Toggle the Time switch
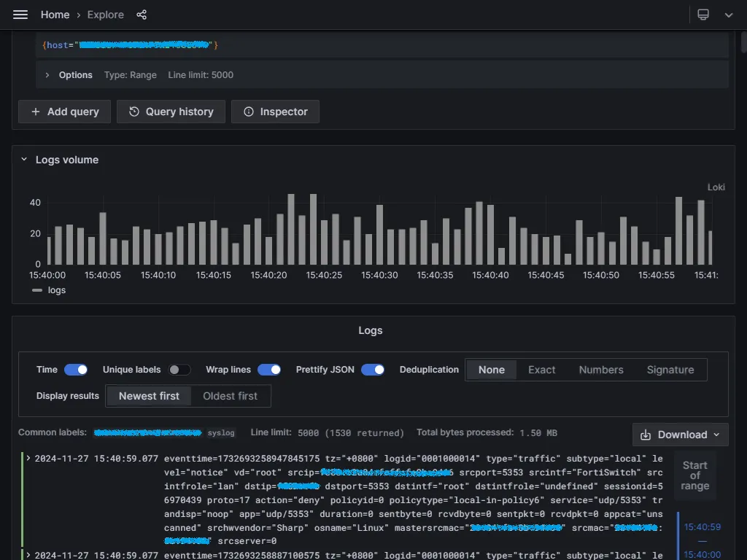This screenshot has width=747, height=560. click(x=76, y=370)
